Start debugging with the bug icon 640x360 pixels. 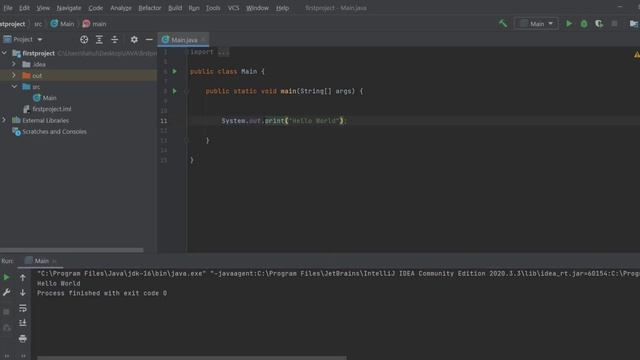(584, 24)
